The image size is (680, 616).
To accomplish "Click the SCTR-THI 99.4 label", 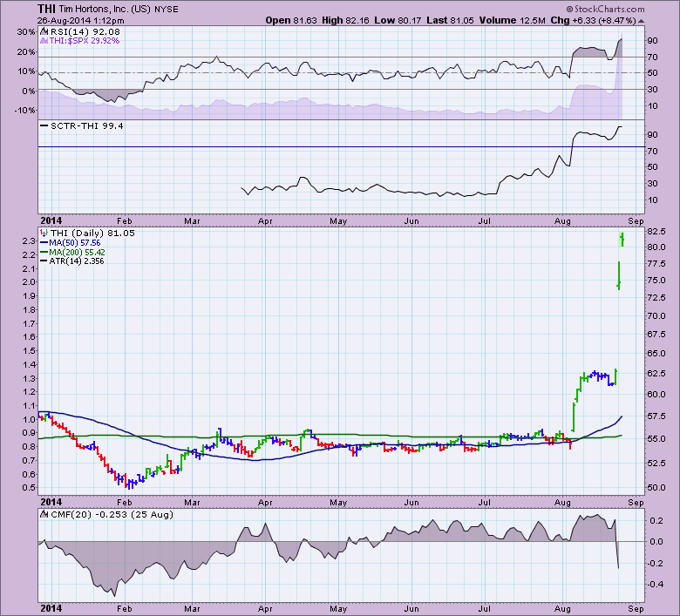I will pyautogui.click(x=86, y=126).
